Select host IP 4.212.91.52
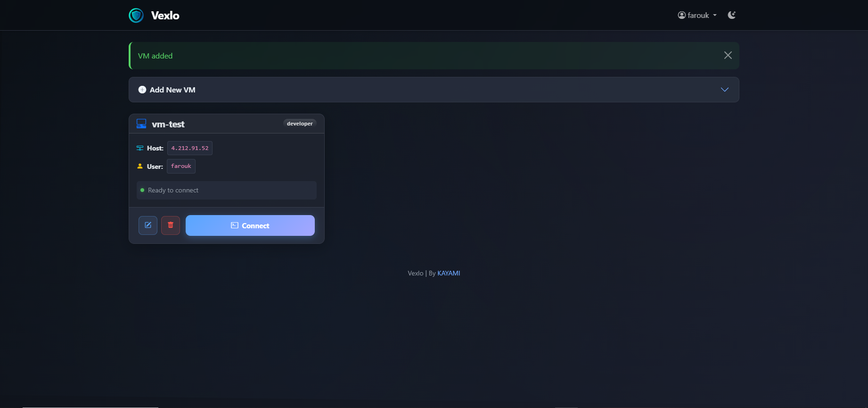 190,148
